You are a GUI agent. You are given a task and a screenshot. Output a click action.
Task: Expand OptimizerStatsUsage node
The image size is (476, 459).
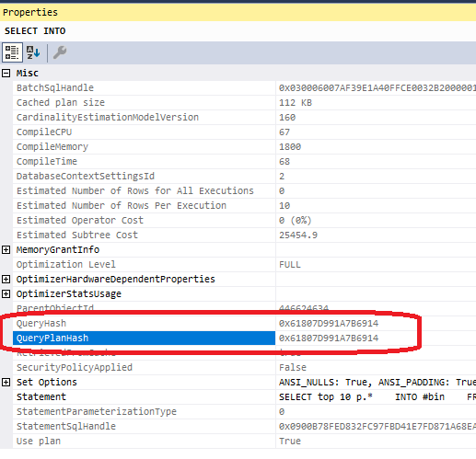pos(6,294)
